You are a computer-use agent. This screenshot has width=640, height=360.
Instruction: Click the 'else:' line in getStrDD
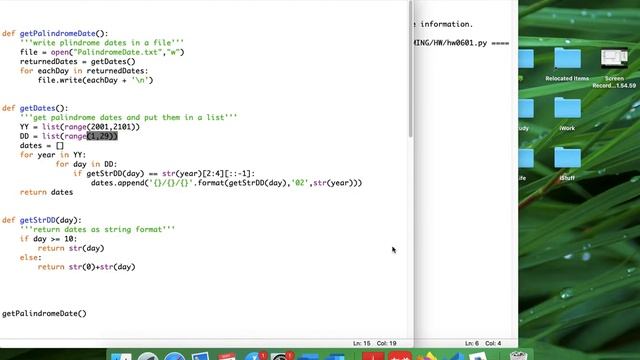pos(31,258)
